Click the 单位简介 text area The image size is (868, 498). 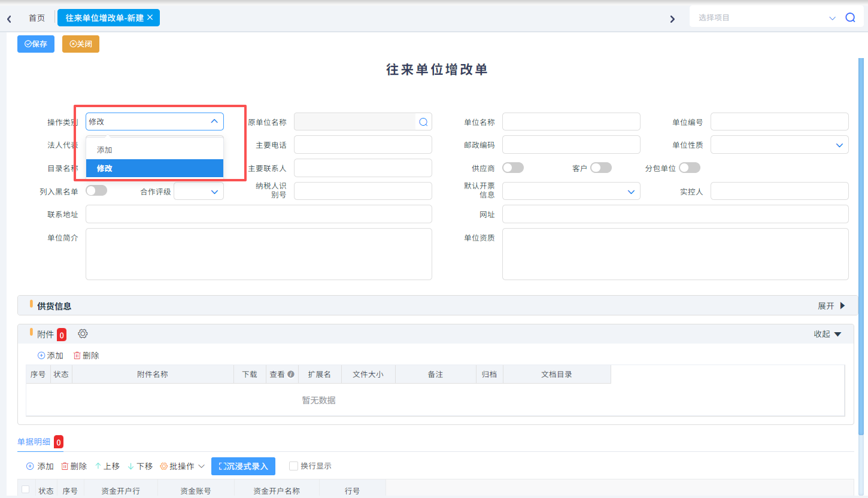click(x=259, y=254)
